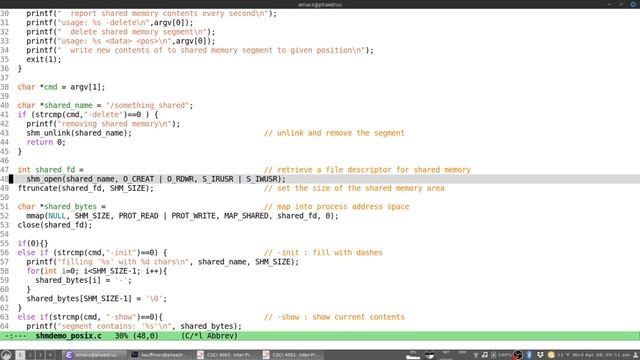
Task: Open the applications menu launcher icon
Action: click(x=6, y=355)
